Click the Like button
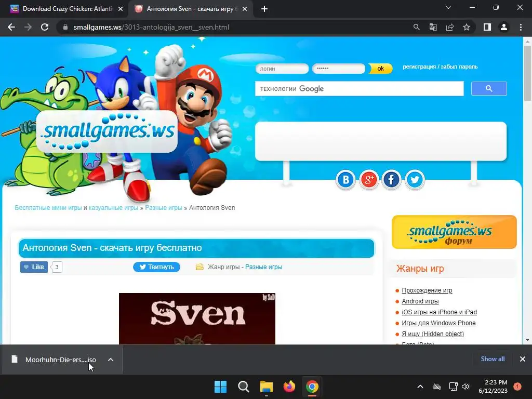 (x=34, y=267)
